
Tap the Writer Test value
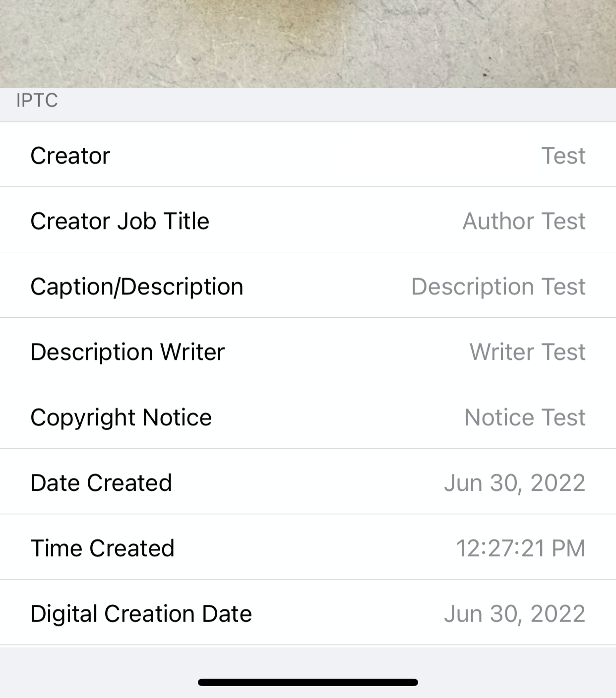[x=527, y=352]
